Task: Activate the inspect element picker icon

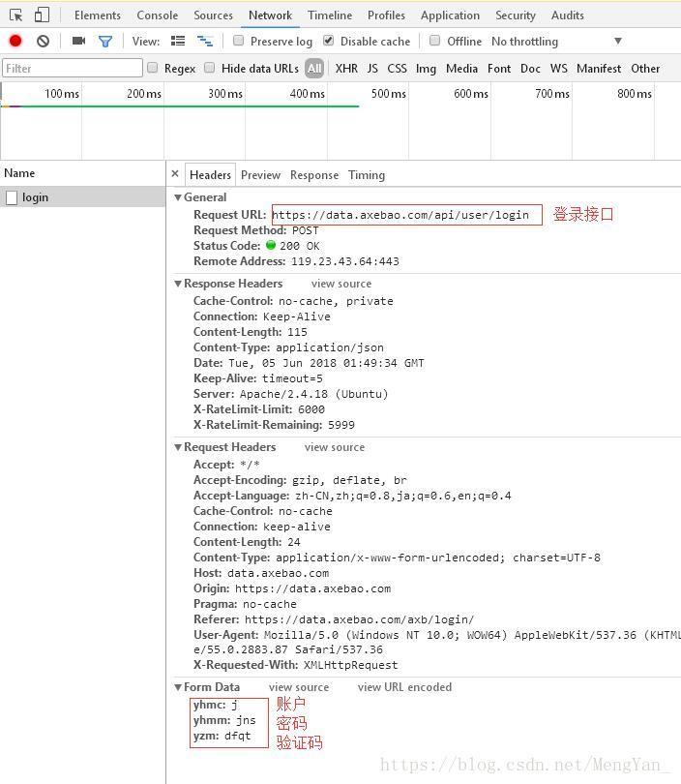Action: (16, 15)
